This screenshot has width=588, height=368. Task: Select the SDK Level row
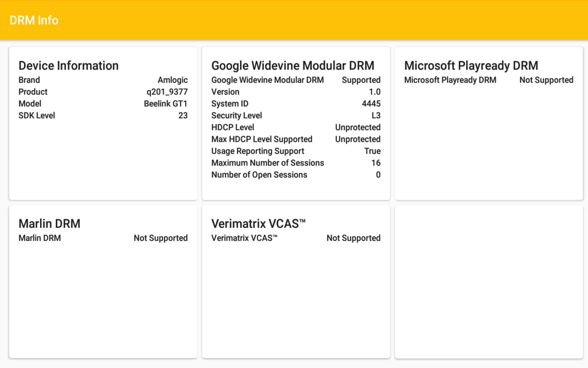pos(103,115)
